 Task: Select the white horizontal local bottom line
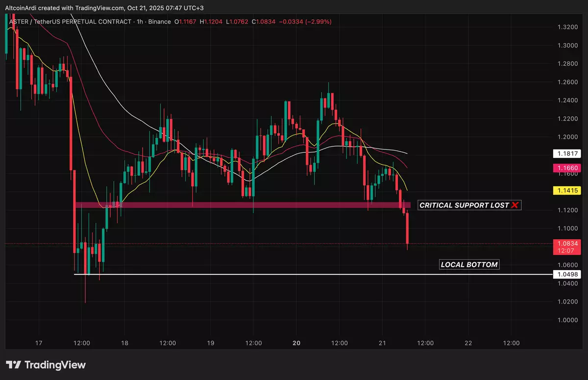point(294,275)
